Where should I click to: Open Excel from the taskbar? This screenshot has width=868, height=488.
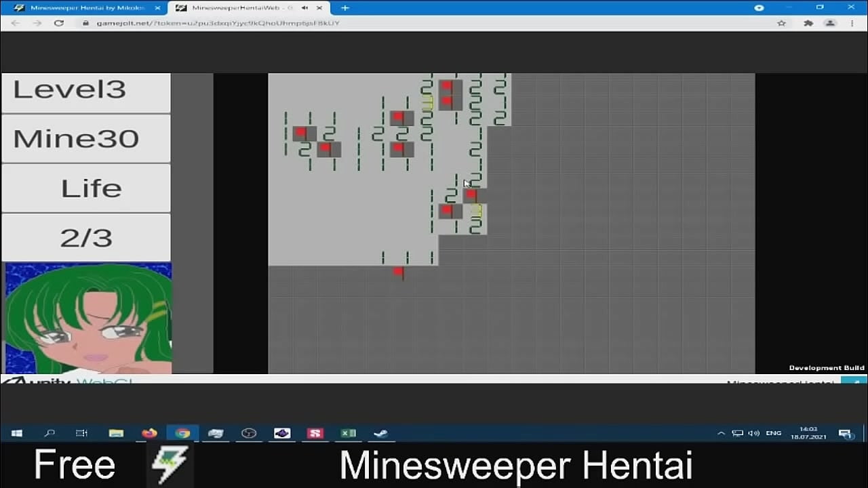pos(348,433)
